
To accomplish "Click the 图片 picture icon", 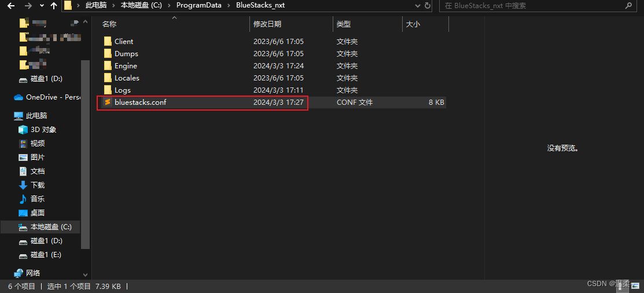I will [x=23, y=158].
